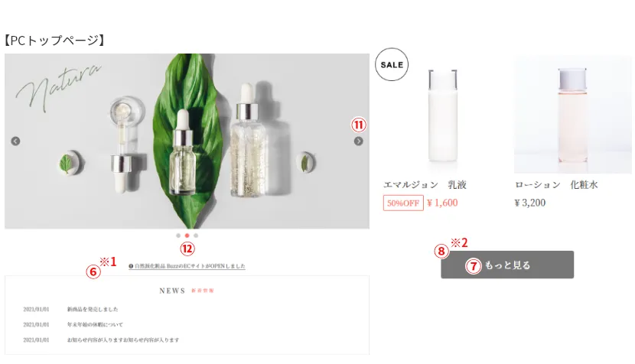Open news item 新商品を発売しました

(x=93, y=309)
